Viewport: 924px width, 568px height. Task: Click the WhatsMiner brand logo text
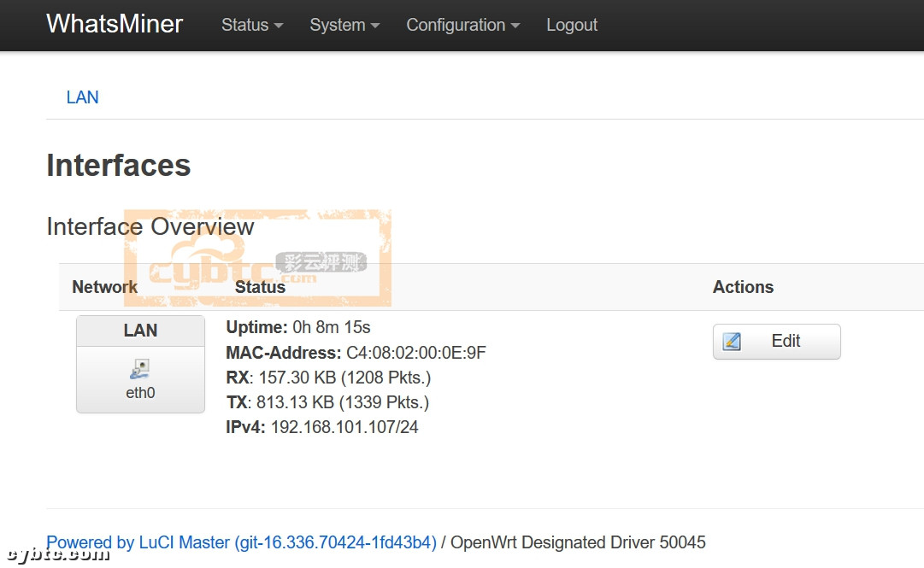pos(115,24)
